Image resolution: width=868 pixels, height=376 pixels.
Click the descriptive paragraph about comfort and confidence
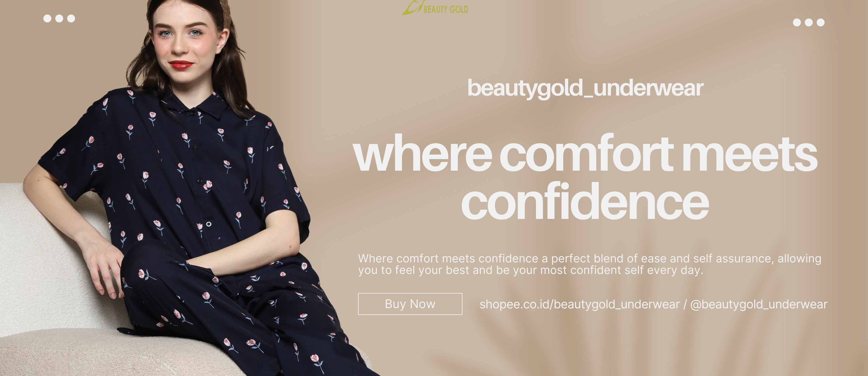[x=590, y=264]
